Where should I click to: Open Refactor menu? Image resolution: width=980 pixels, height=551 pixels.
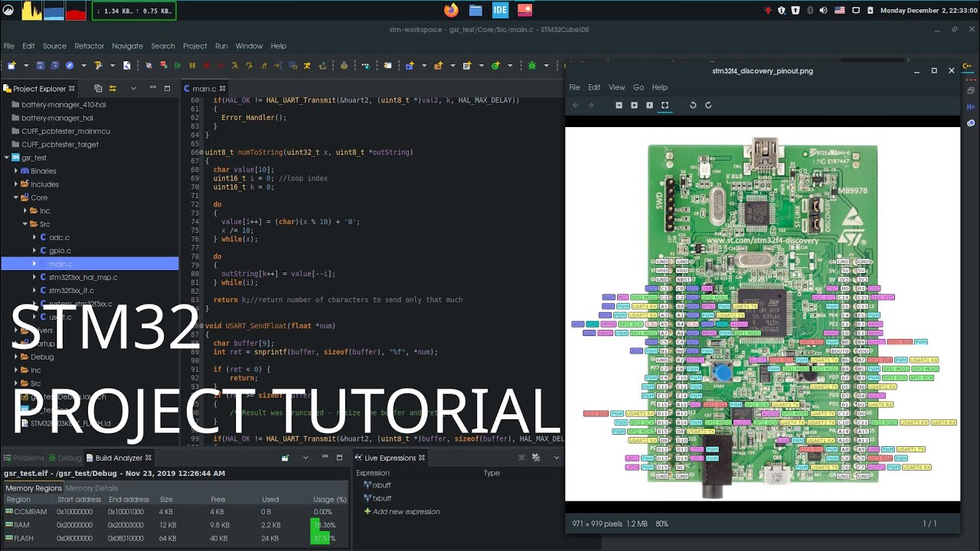[x=89, y=46]
